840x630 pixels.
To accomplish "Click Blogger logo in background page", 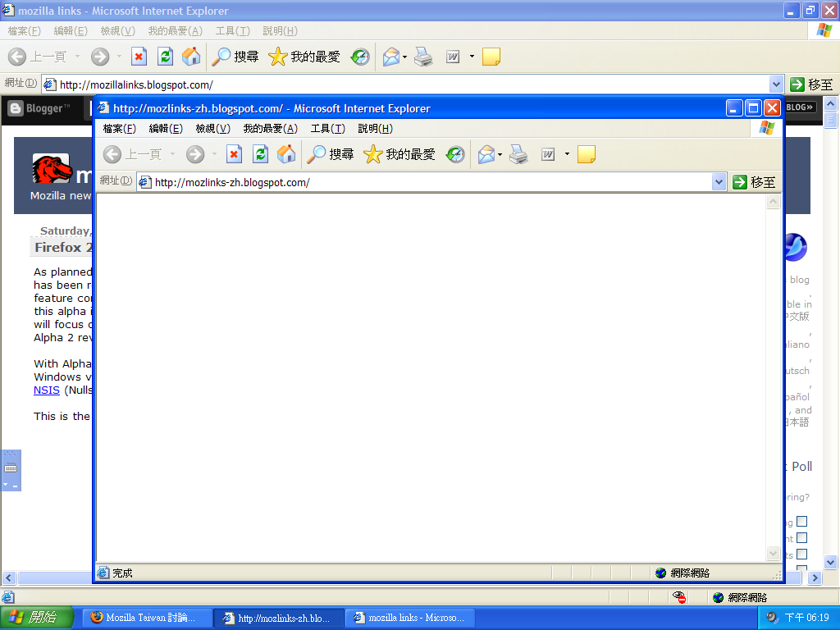I will pos(40,108).
